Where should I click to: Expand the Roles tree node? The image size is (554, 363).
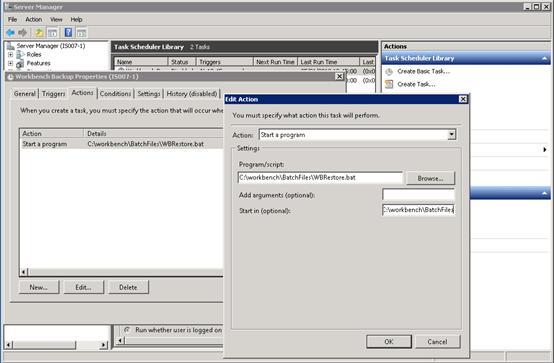click(x=10, y=54)
